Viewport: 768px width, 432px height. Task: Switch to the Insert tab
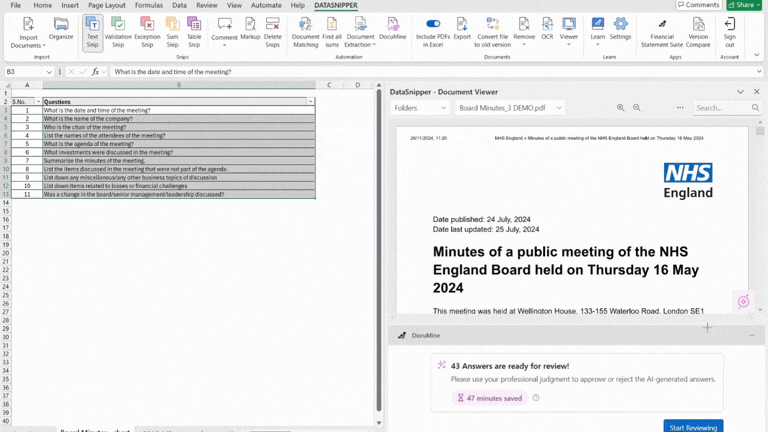point(70,5)
